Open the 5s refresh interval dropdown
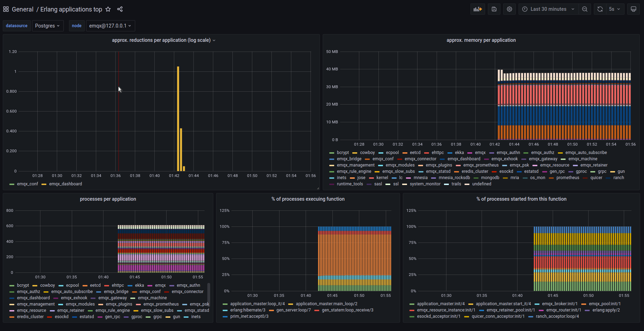 [x=615, y=9]
